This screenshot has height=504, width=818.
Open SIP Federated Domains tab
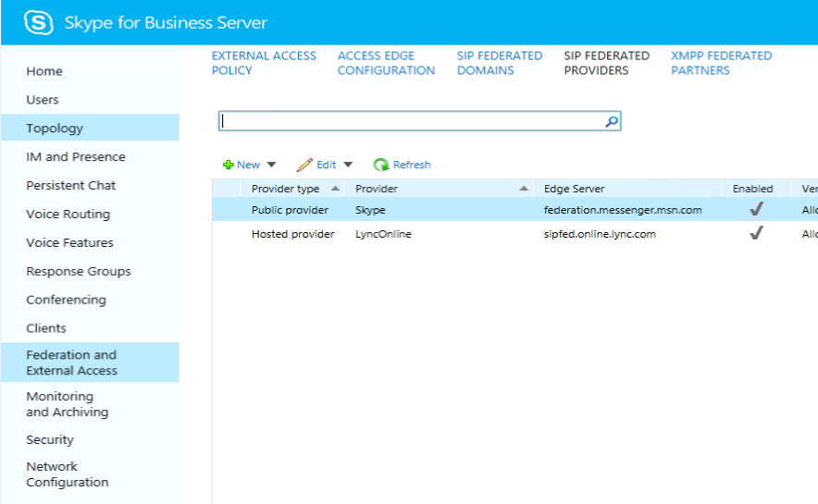pos(500,63)
